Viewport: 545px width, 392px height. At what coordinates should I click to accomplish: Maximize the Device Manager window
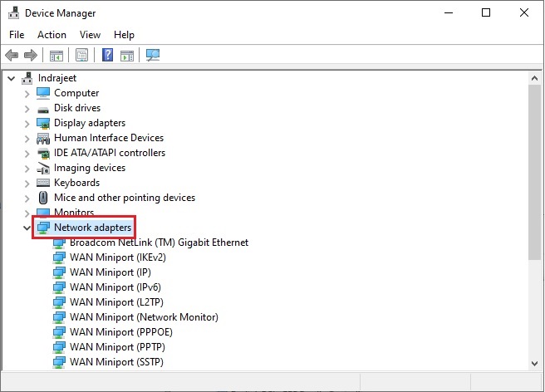coord(486,12)
